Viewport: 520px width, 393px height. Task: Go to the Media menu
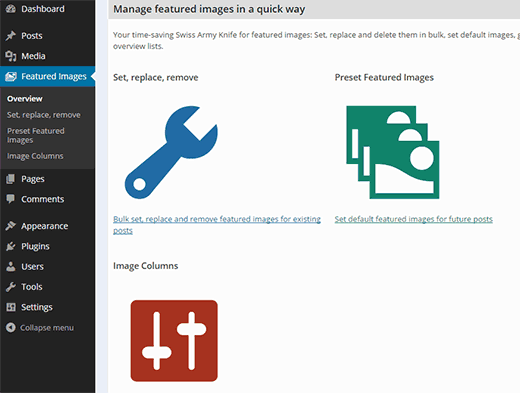click(33, 56)
